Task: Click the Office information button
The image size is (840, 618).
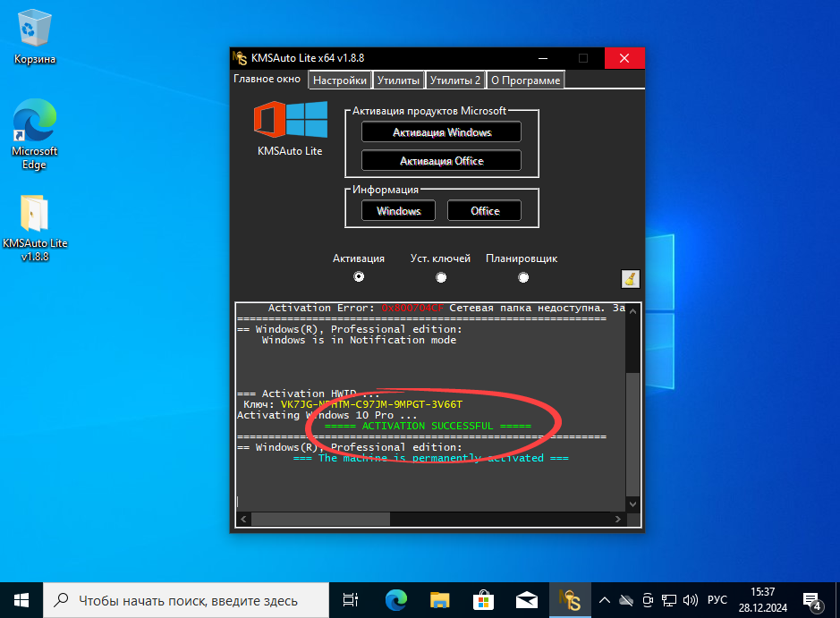Action: (484, 210)
